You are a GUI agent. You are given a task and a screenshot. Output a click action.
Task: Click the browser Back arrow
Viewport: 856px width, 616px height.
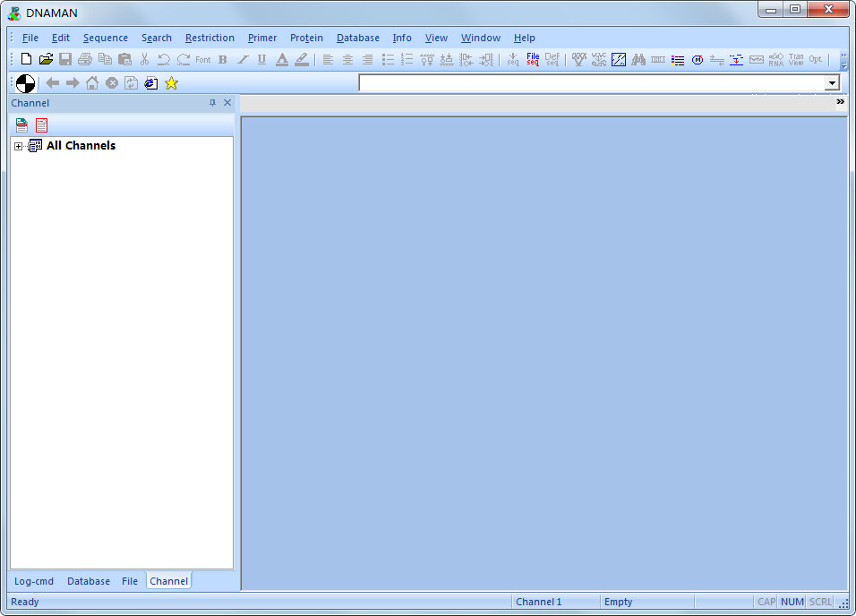(53, 83)
